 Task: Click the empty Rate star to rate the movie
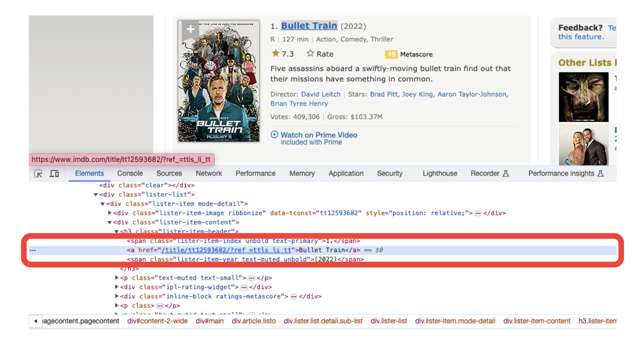310,53
